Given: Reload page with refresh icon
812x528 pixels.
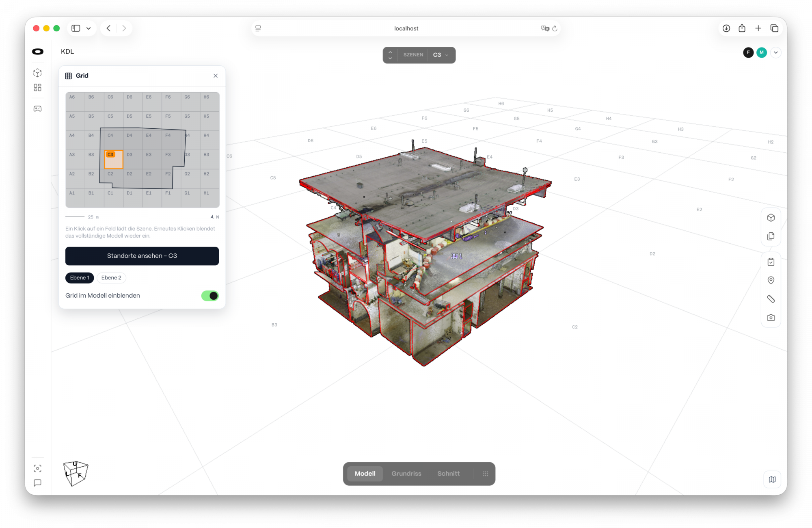Looking at the screenshot, I should (555, 28).
